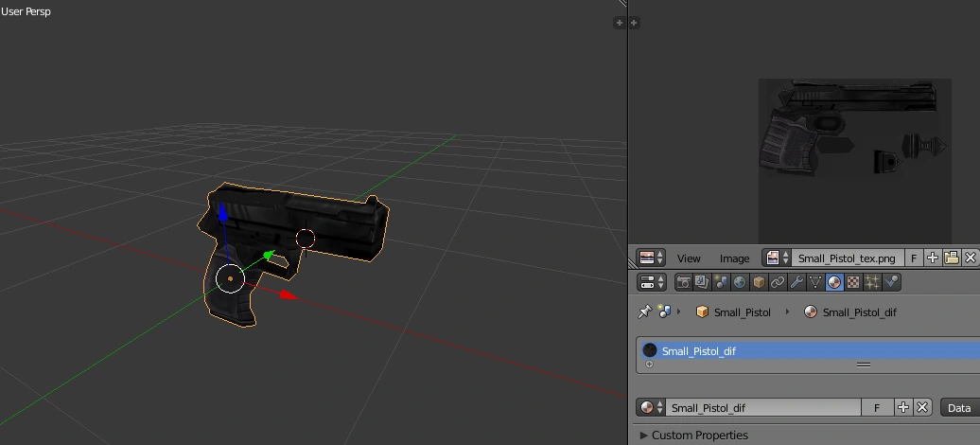This screenshot has height=445, width=980.
Task: Edit the Small_Pistol_dif material name field
Action: click(x=763, y=407)
